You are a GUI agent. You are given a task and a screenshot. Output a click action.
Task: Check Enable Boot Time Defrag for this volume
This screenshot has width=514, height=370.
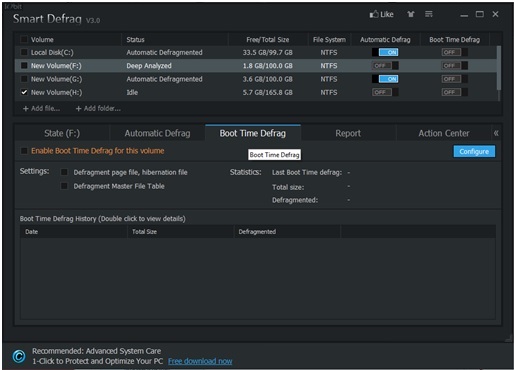[24, 151]
